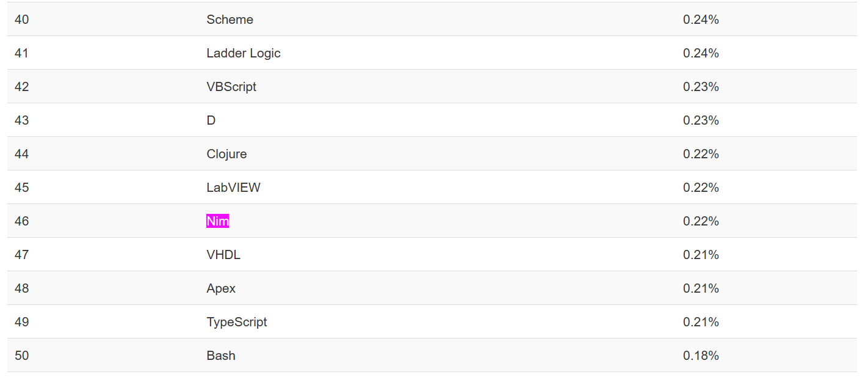Click rank number 50 beside Bash
This screenshot has height=377, width=868.
[21, 356]
